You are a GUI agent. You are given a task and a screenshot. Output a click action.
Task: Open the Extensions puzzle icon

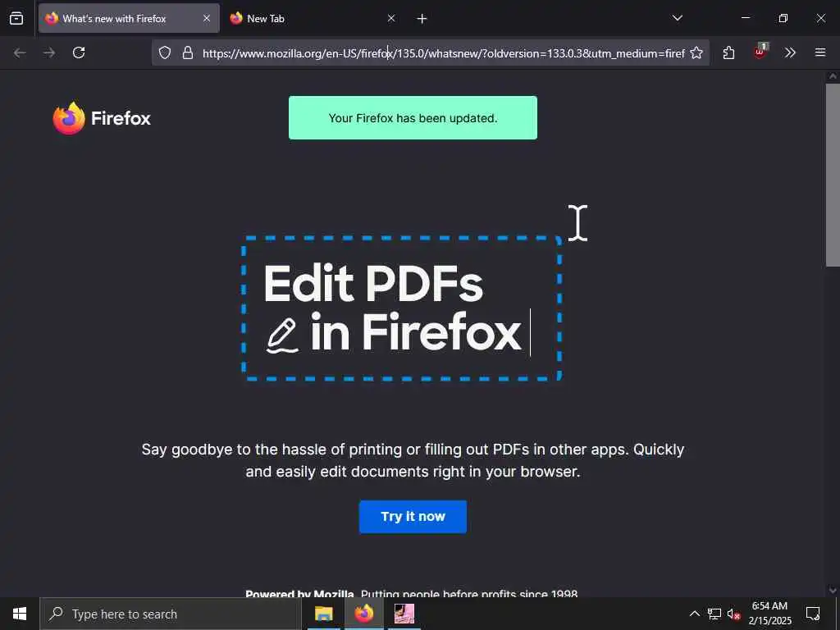(728, 52)
